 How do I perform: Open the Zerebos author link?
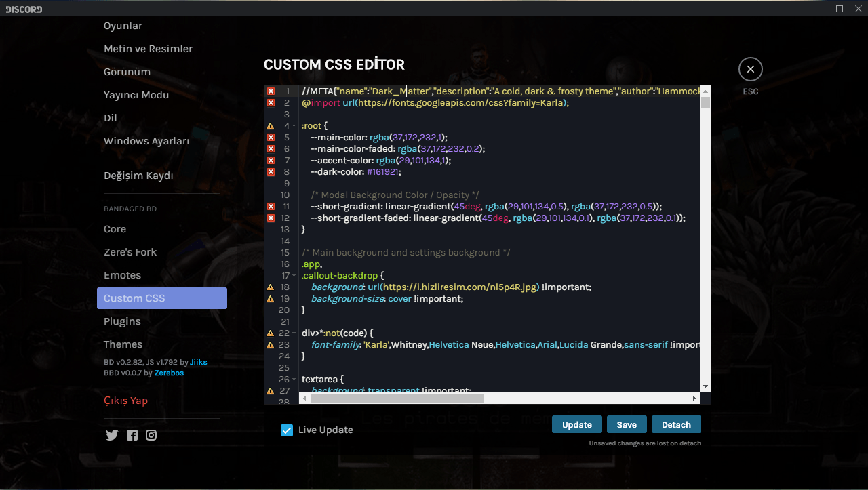(x=169, y=373)
